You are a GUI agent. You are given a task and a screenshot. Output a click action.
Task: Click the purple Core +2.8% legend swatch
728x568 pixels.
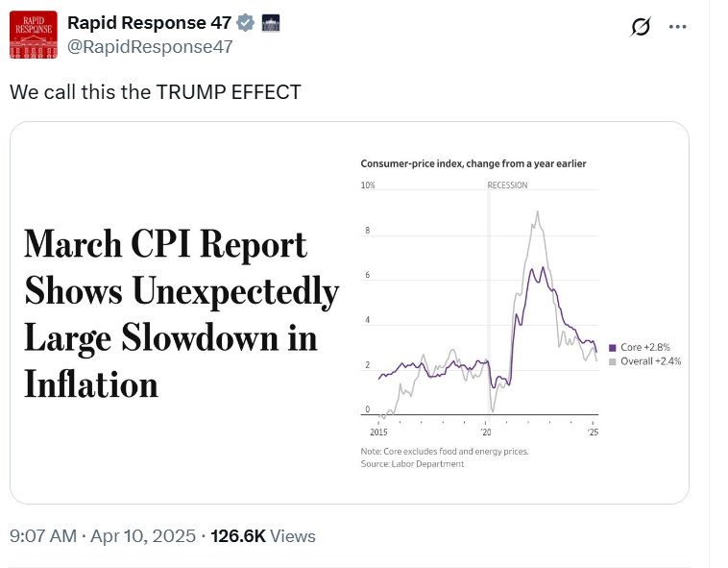[x=613, y=347]
